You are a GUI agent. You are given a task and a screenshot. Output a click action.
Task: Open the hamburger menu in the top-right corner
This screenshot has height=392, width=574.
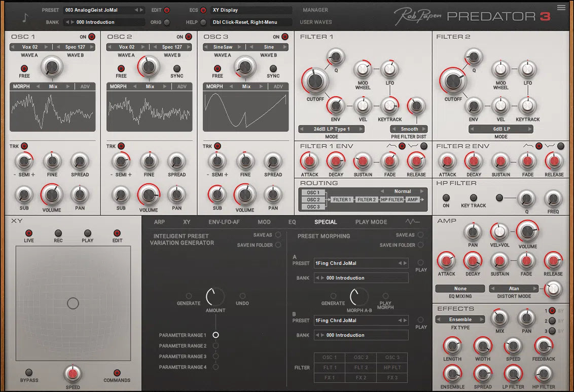coord(560,8)
